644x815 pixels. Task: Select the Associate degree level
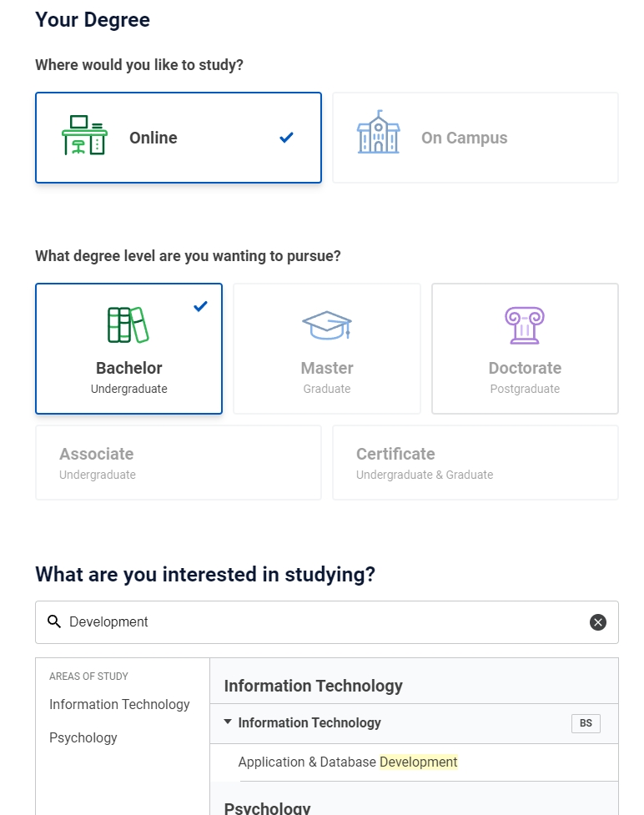[179, 463]
